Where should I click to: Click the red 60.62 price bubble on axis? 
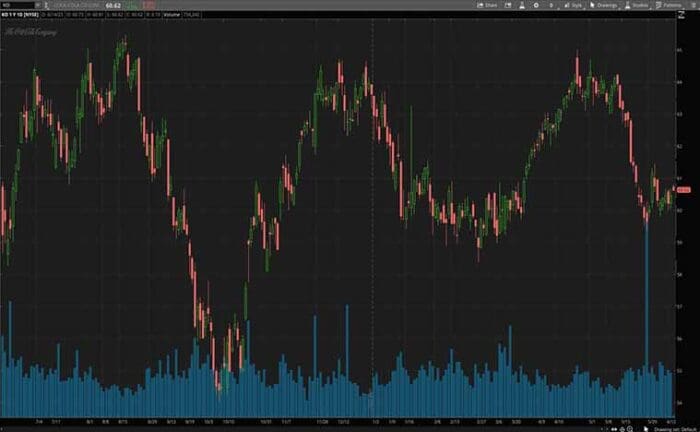point(683,190)
